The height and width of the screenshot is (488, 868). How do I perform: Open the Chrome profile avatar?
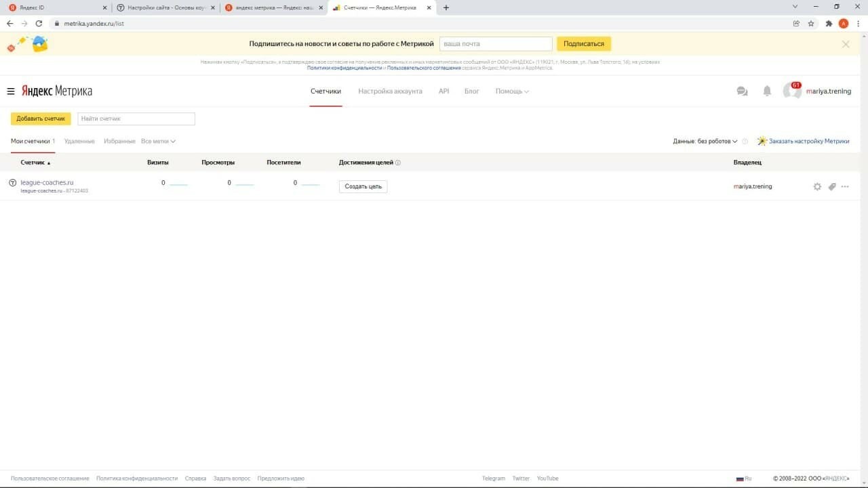[x=844, y=23]
